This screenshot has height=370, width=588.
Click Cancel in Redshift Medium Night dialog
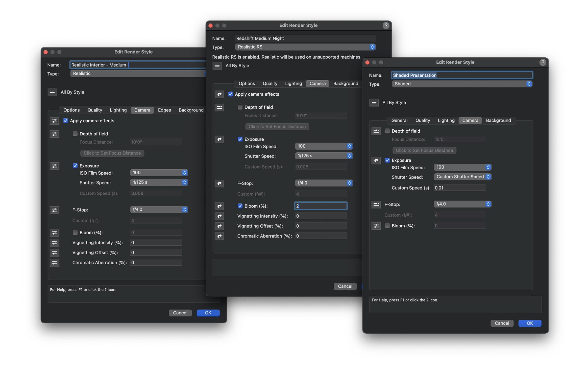[x=345, y=286]
